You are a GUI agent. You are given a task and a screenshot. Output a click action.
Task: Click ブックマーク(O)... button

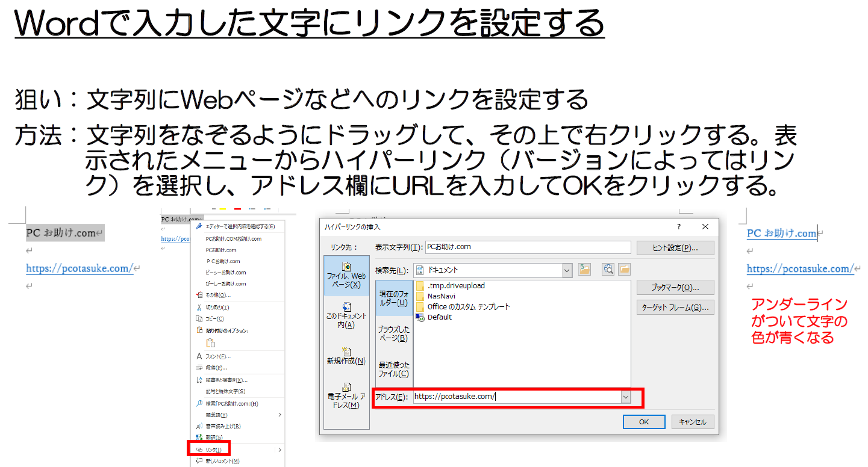click(675, 287)
